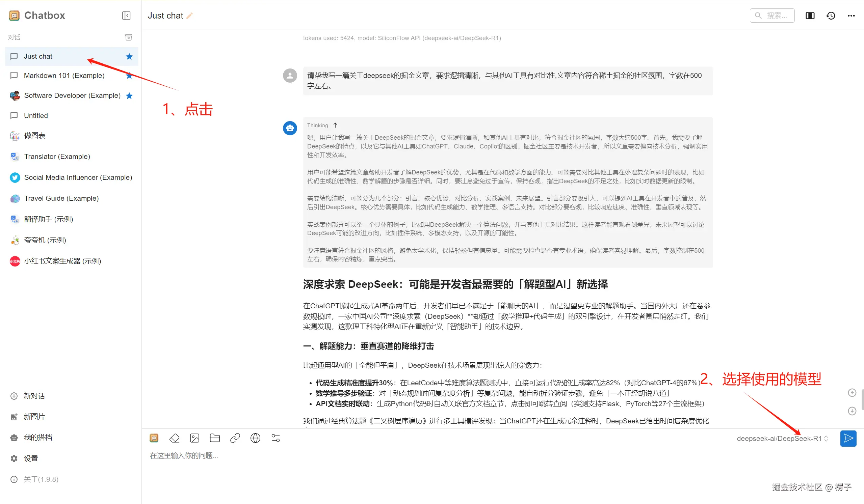This screenshot has height=504, width=864.
Task: Edit the Just chat title pencil icon
Action: coord(190,16)
